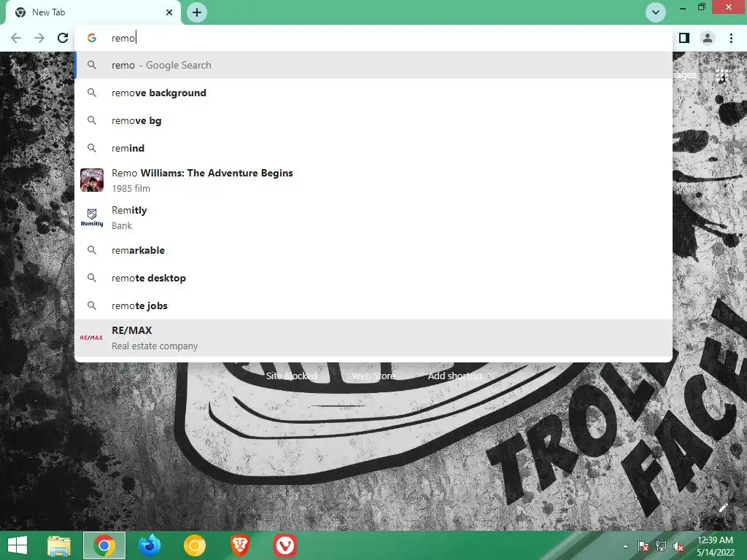
Task: Pick the 'remote desktop' suggestion
Action: (373, 278)
